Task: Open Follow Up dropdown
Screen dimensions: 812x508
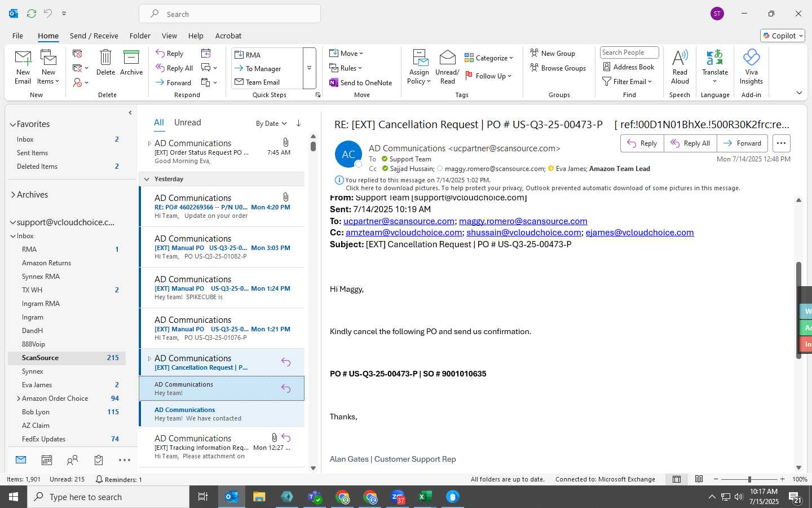Action: (488, 76)
